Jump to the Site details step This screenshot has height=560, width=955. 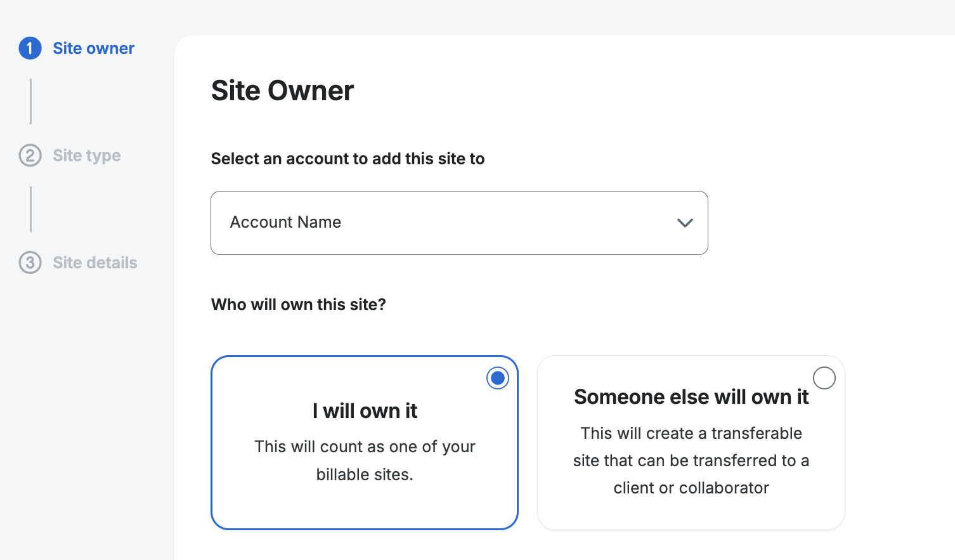(94, 263)
